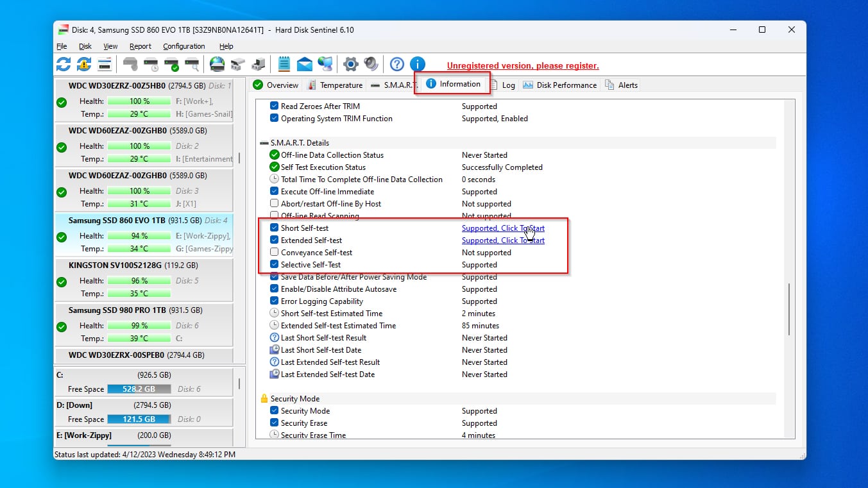
Task: Click Extended Self-test Click To Start link
Action: pos(502,240)
